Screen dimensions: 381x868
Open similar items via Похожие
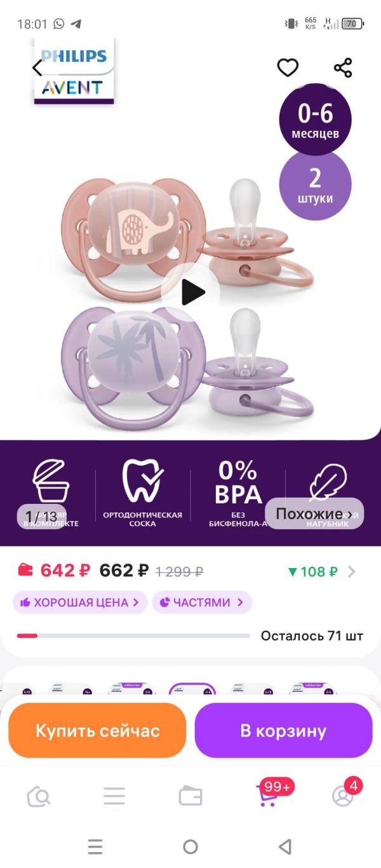(x=314, y=514)
